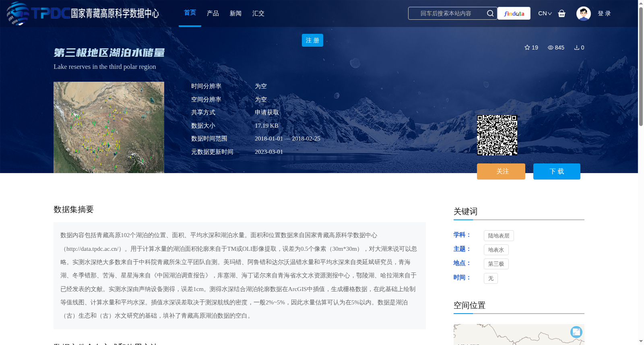644x345 pixels.
Task: Expand the spatial location map
Action: 576,332
